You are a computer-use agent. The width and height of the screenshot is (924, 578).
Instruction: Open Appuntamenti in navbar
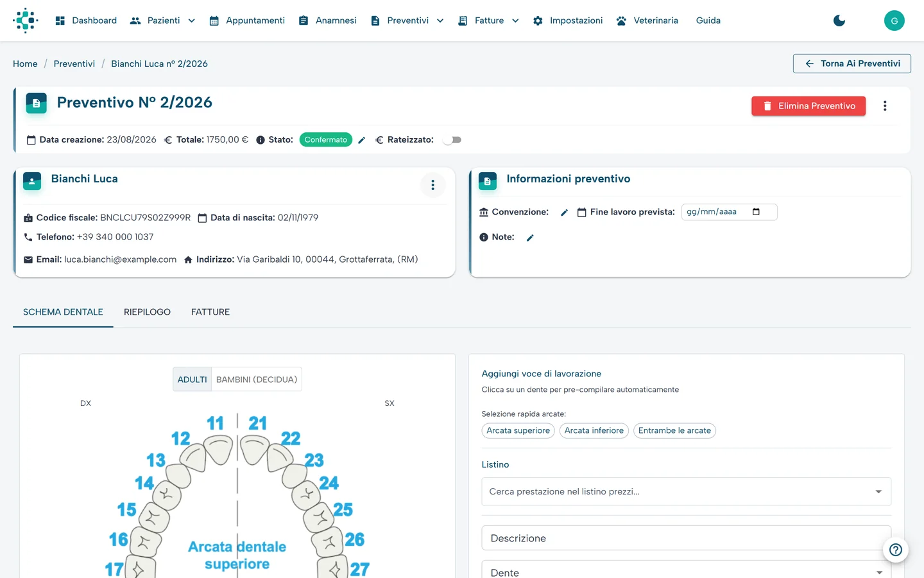tap(247, 21)
